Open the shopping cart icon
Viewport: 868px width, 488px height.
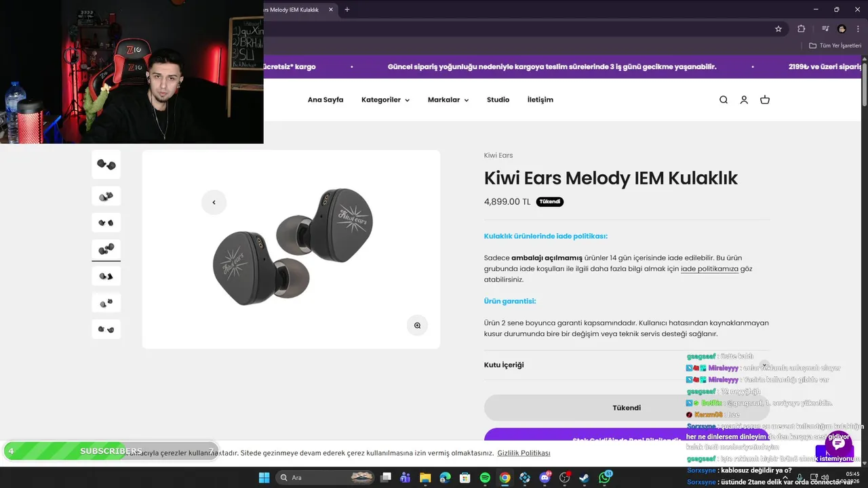click(765, 100)
